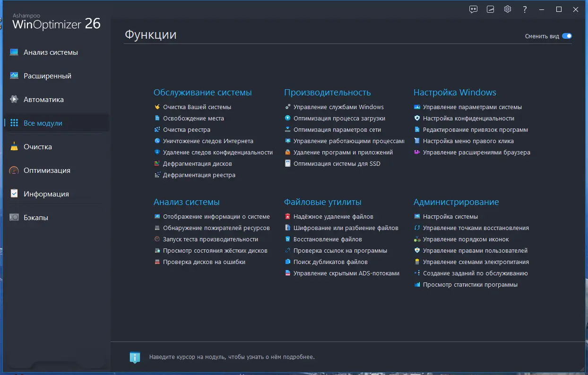Click Управление параметрами системы icon
This screenshot has height=375, width=588.
417,107
